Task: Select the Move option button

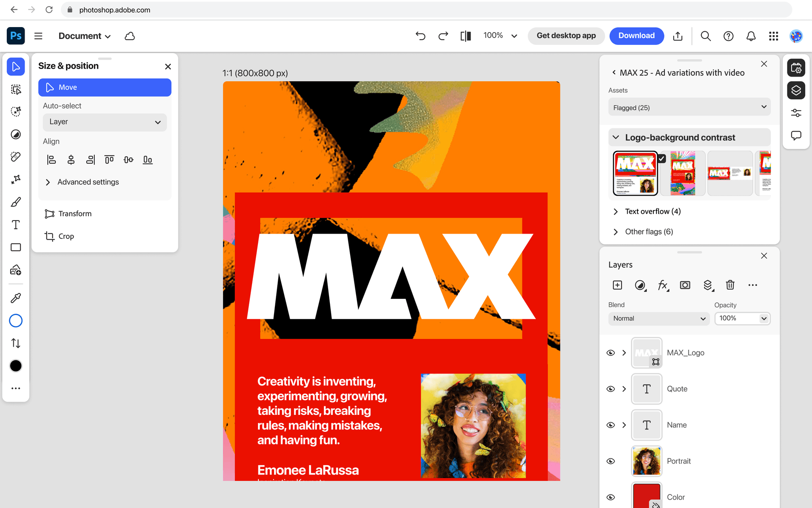Action: tap(105, 87)
